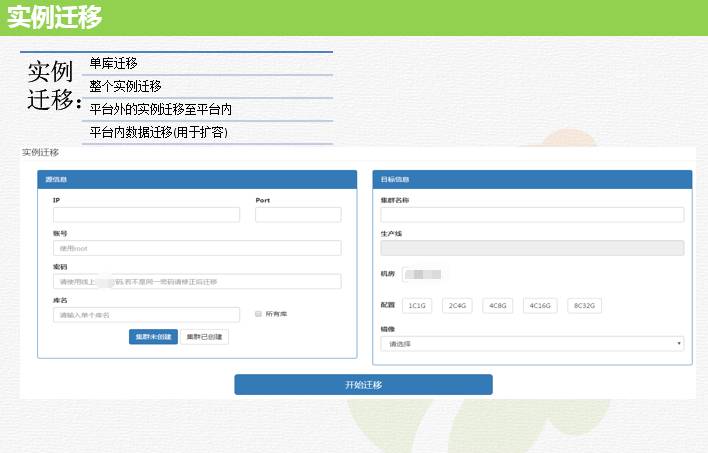This screenshot has height=453, width=708.
Task: Click the 密码 password input field
Action: pyautogui.click(x=197, y=281)
